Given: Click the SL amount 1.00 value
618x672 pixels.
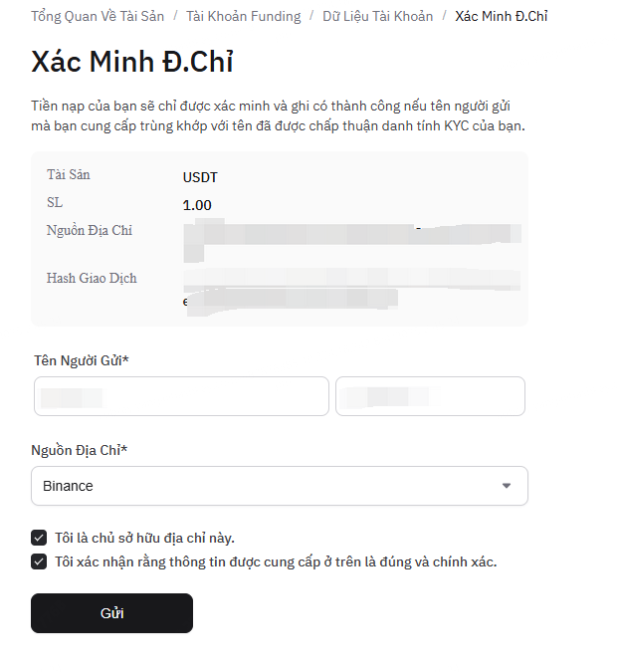Looking at the screenshot, I should 197,205.
